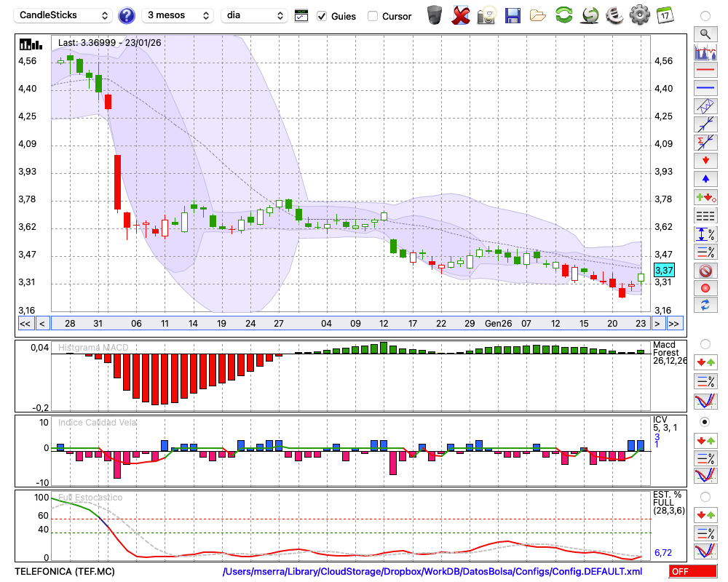
Task: Enable the Cursor checkbox
Action: [373, 16]
